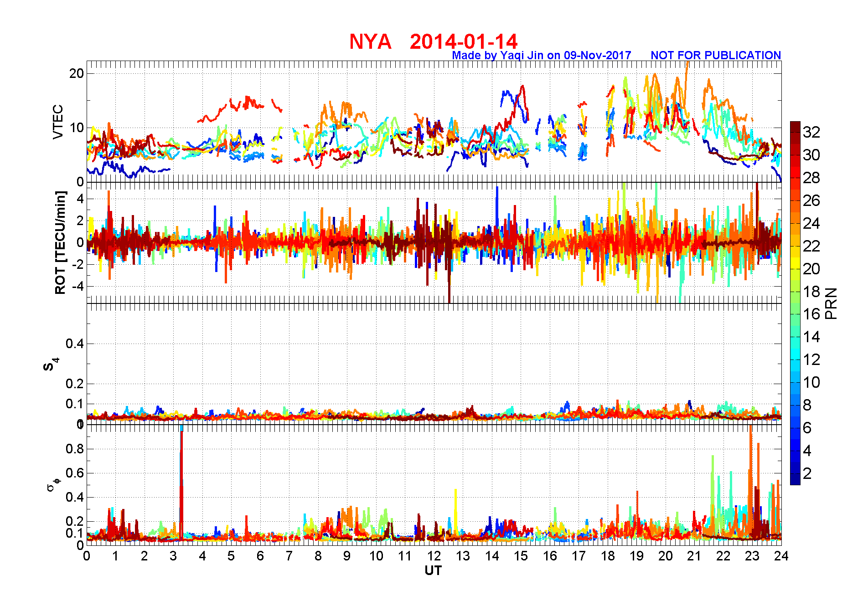Click colorbar tick label 24

point(811,223)
